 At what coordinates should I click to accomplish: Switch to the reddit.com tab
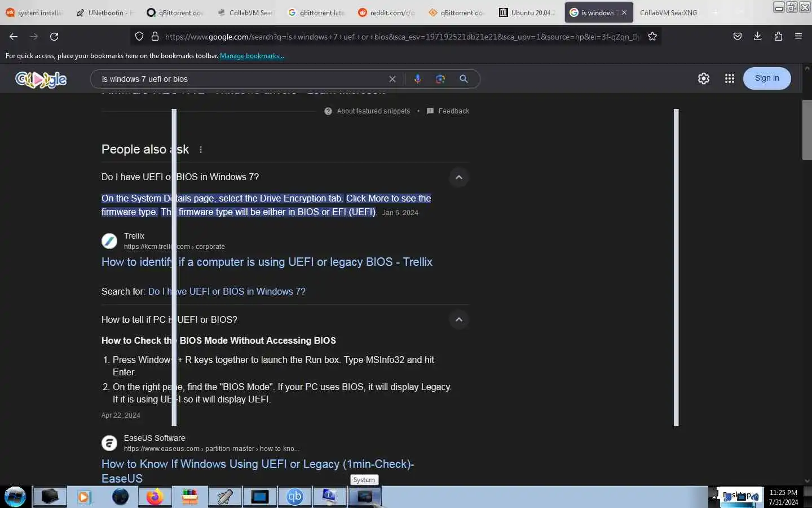click(x=387, y=12)
